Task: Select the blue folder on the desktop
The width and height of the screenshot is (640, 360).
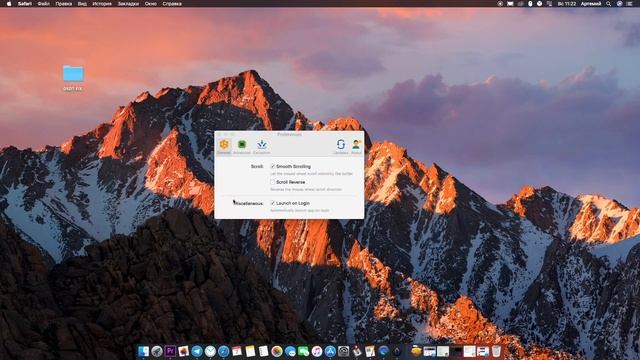Action: [x=73, y=74]
